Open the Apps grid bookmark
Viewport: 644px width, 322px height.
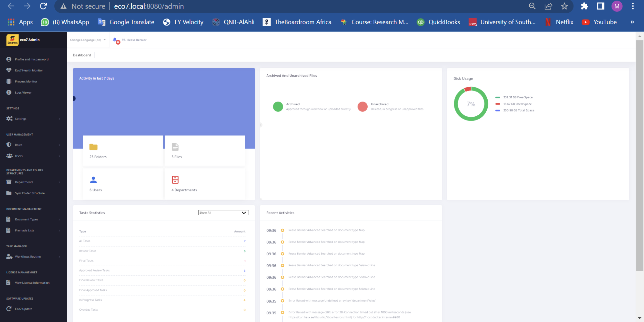click(x=20, y=22)
